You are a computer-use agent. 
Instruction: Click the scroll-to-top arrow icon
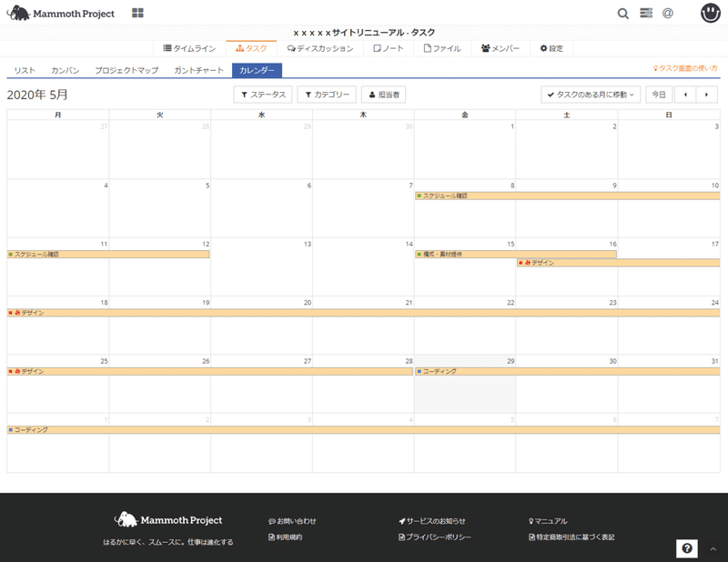click(x=713, y=549)
